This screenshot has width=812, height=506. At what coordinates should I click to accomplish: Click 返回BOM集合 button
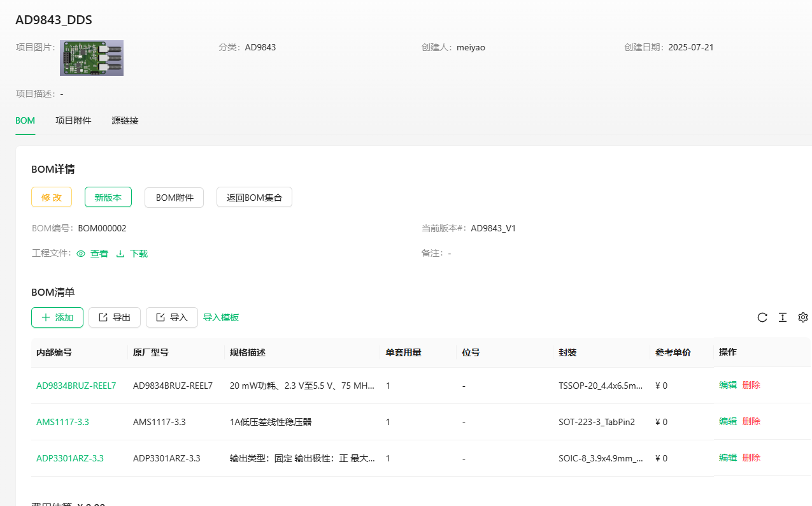[254, 197]
